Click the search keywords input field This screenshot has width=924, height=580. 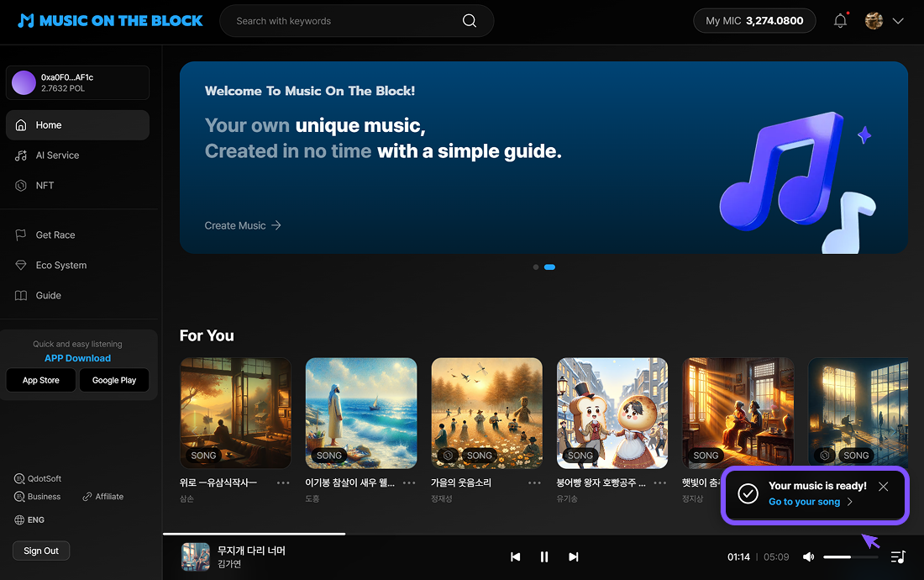(344, 21)
